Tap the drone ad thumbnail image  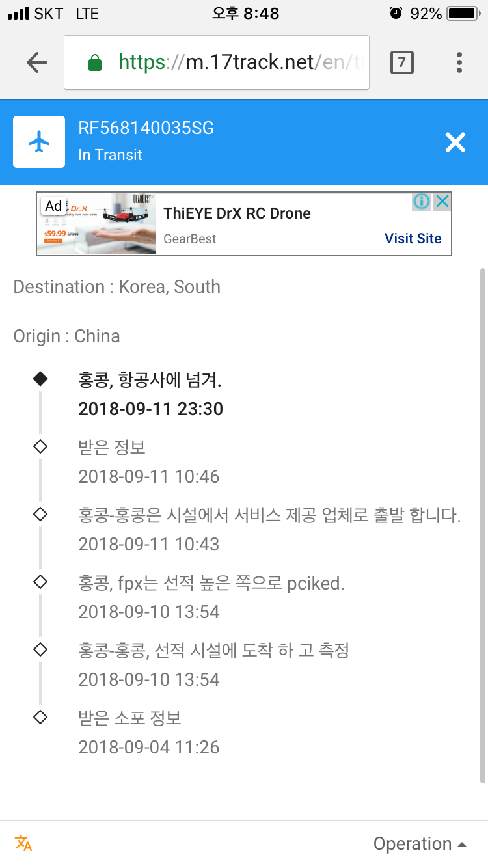[x=98, y=223]
